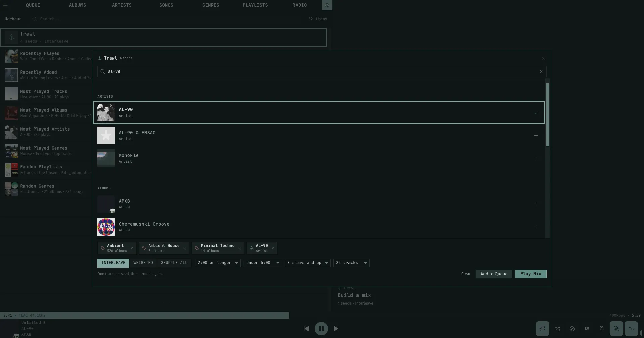This screenshot has height=338, width=644.
Task: Switch to the Albums tab
Action: (x=77, y=5)
